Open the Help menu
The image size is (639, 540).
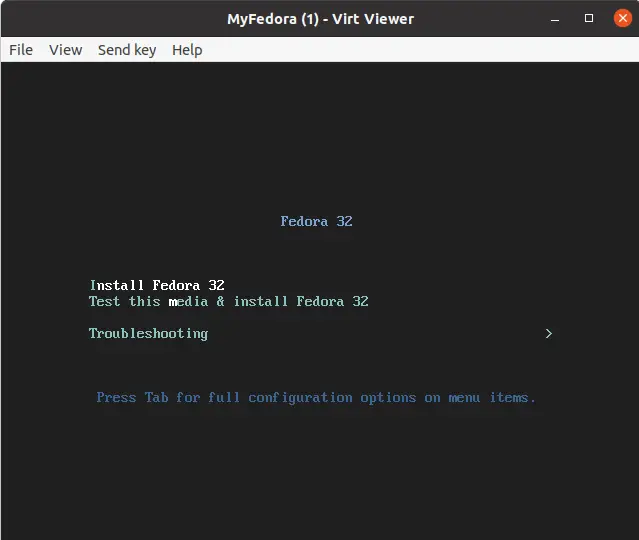click(x=187, y=50)
